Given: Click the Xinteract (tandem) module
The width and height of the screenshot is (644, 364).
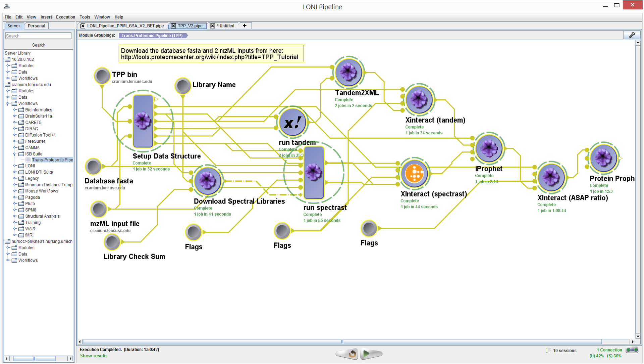Looking at the screenshot, I should pyautogui.click(x=419, y=99).
